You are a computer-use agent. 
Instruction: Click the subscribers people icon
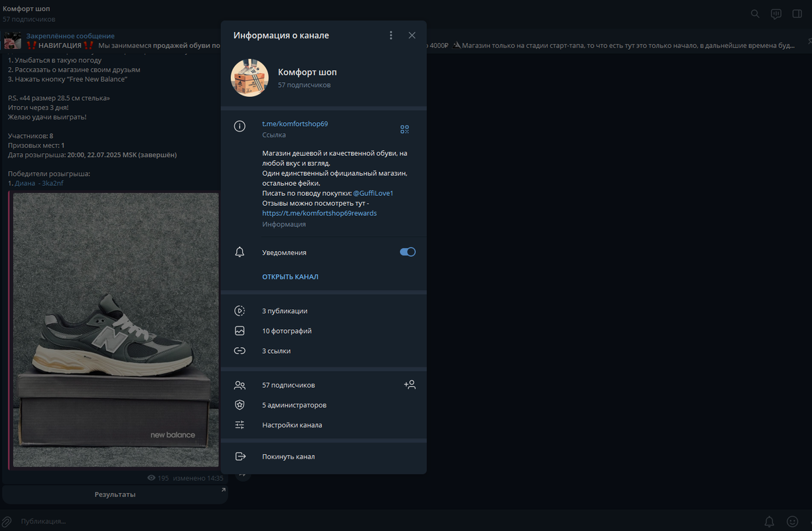(240, 385)
